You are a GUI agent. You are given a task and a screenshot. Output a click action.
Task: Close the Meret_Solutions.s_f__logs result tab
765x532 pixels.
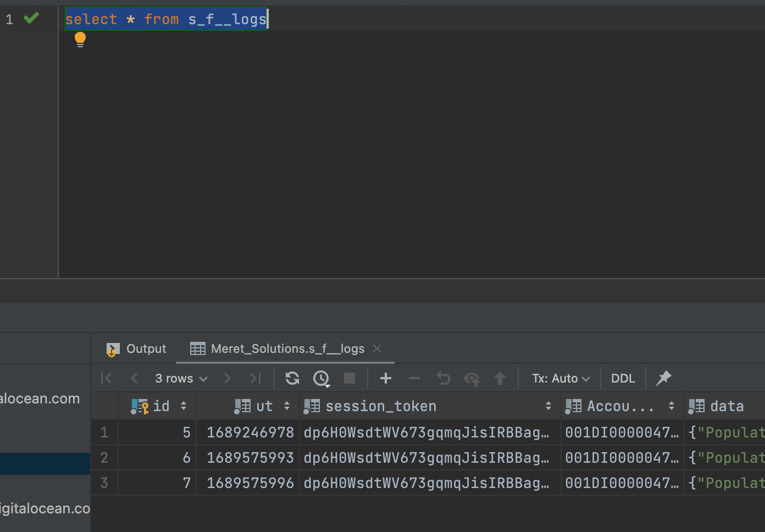[377, 348]
